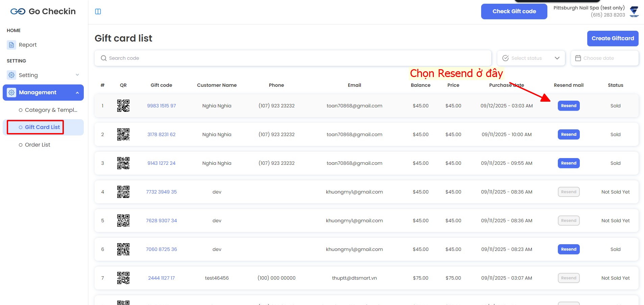The height and width of the screenshot is (305, 644).
Task: Open the QR code for gift 9983 1515 97
Action: point(123,106)
